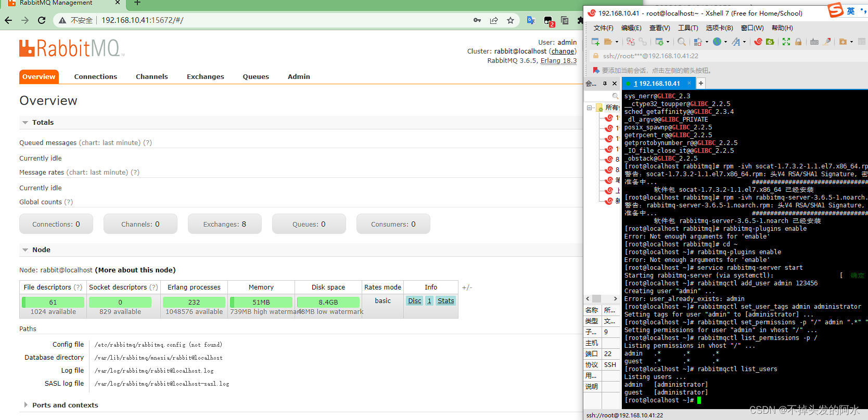Open dropdown arrow beside globe encoding icon

click(725, 42)
